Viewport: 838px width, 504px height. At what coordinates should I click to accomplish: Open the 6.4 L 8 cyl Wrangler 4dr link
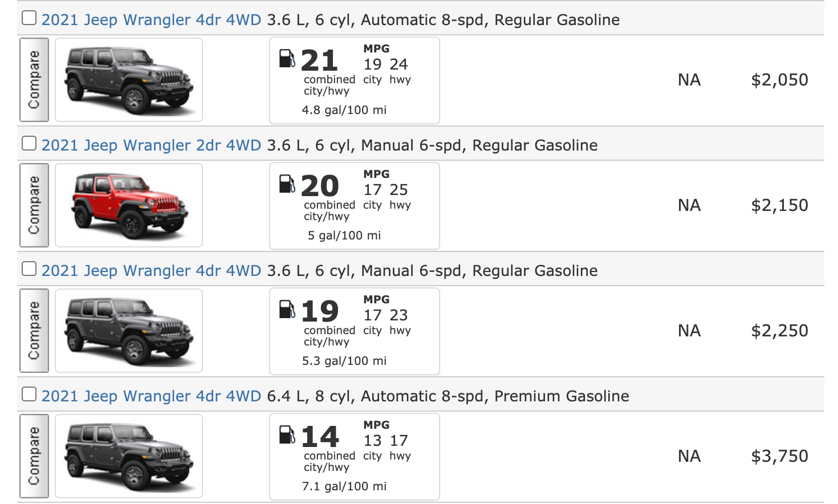point(151,396)
